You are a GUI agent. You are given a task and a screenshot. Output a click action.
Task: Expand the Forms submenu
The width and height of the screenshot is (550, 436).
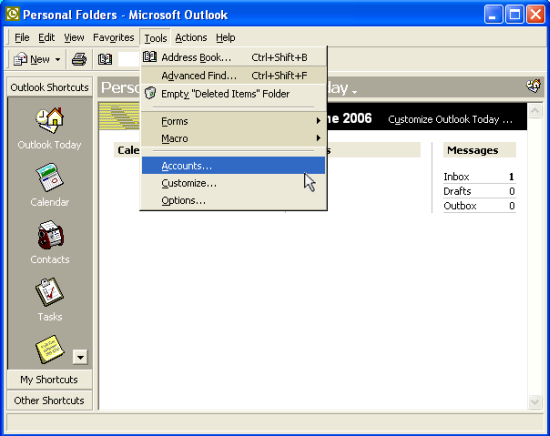[x=234, y=121]
